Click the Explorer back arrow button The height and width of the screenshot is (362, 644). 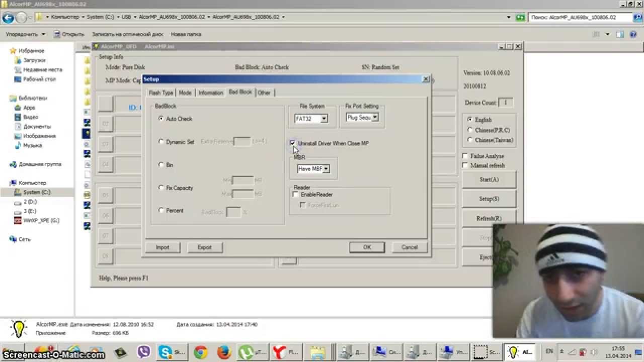coord(8,18)
